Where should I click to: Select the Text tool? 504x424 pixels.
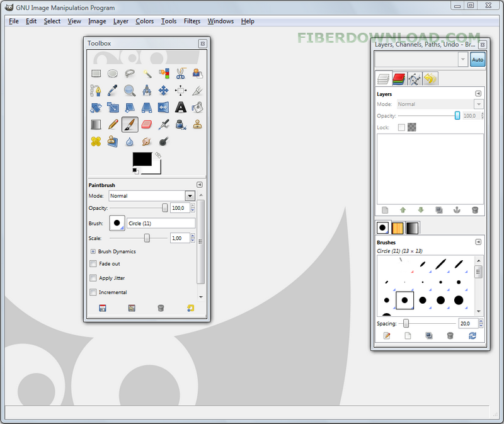click(180, 107)
